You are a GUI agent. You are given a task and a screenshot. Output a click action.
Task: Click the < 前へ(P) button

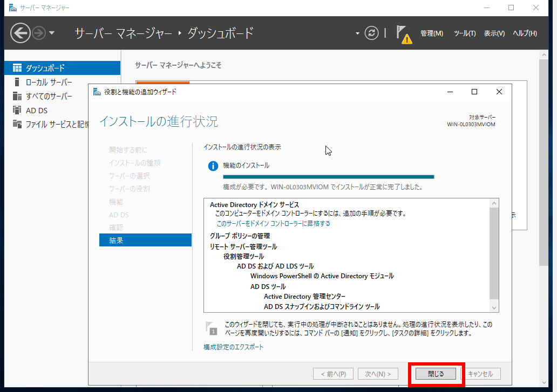click(333, 374)
